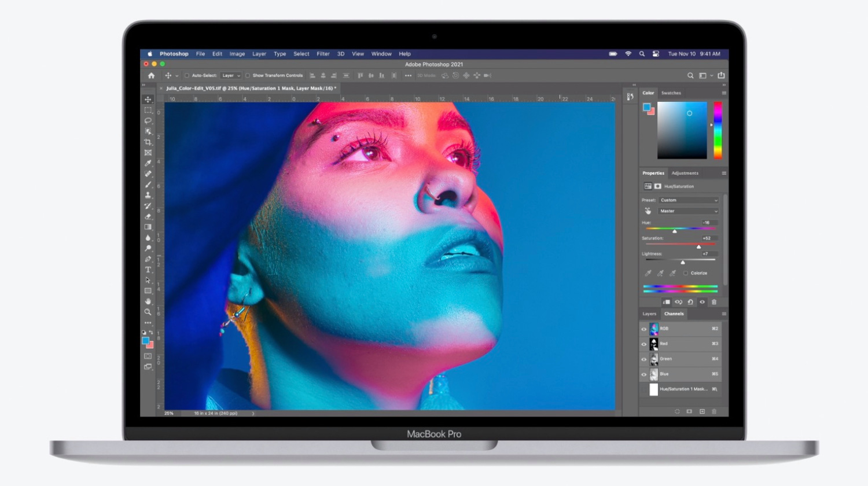The image size is (868, 486).
Task: Click the Change Screen Mode icon
Action: click(x=148, y=367)
